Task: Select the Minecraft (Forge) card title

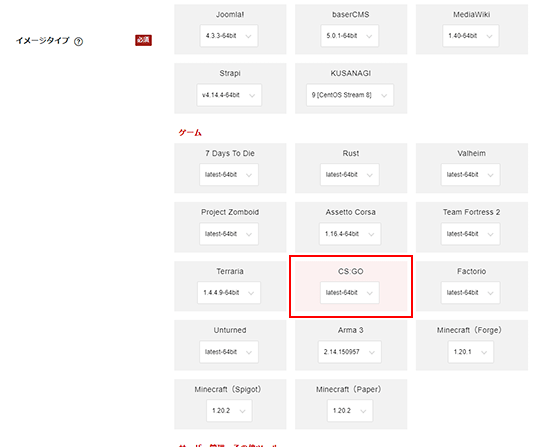Action: click(469, 330)
